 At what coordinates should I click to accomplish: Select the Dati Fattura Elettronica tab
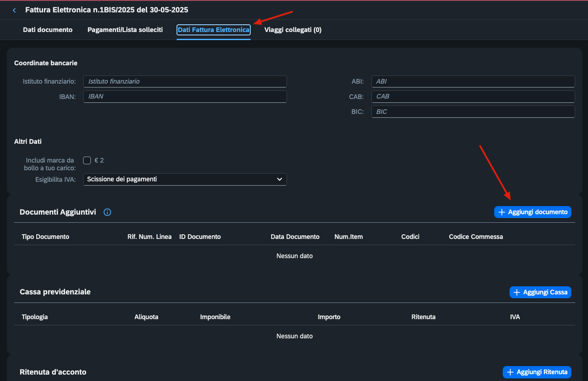click(x=214, y=30)
